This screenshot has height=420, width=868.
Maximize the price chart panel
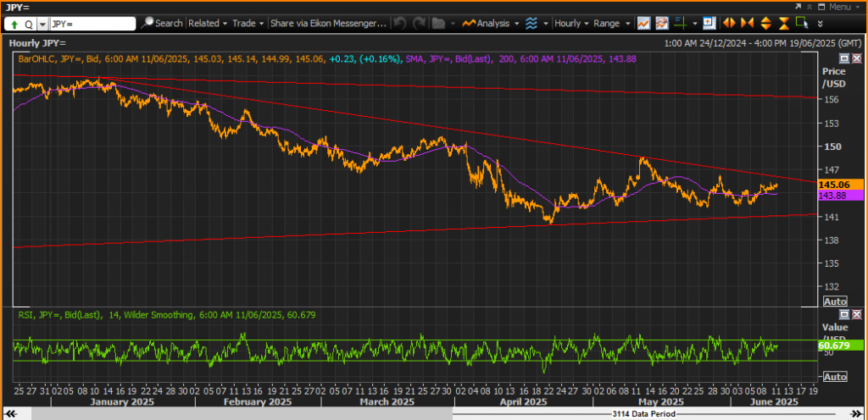844,58
